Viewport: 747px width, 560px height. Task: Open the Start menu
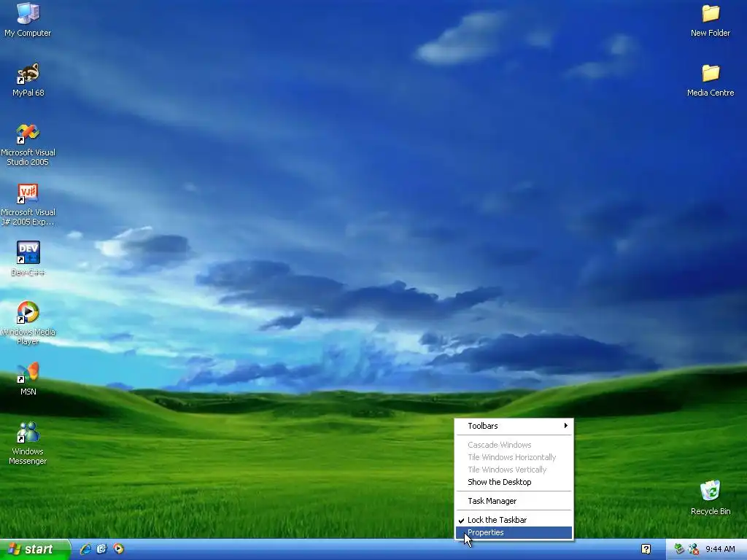[x=35, y=550]
